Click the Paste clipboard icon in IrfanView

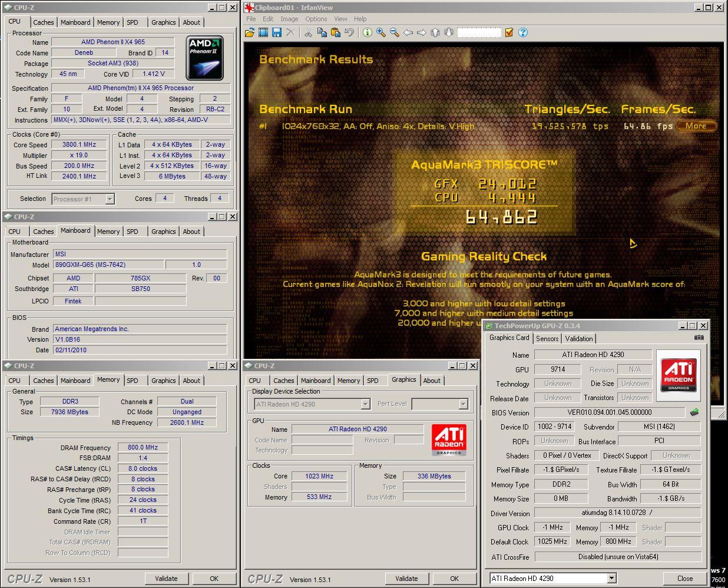click(x=335, y=32)
